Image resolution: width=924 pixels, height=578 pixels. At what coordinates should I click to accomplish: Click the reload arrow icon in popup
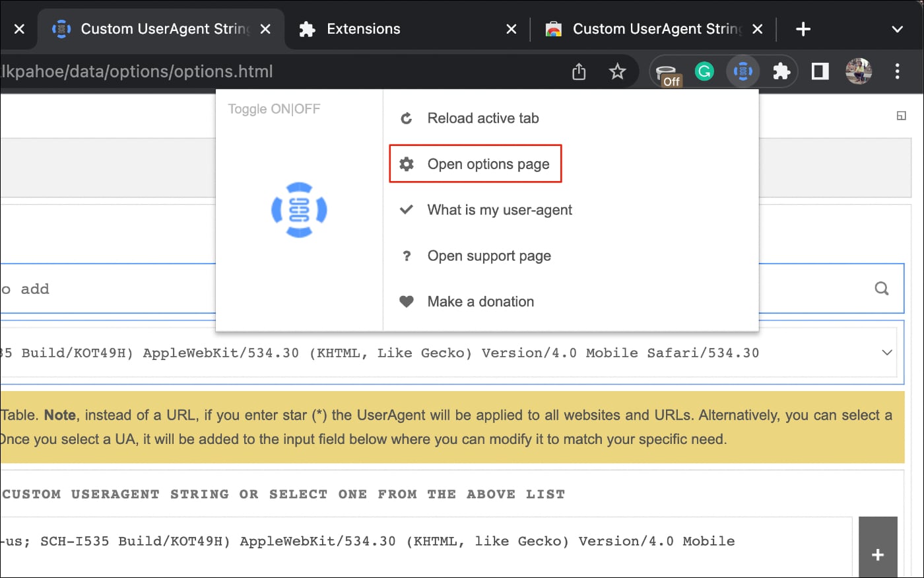[407, 118]
